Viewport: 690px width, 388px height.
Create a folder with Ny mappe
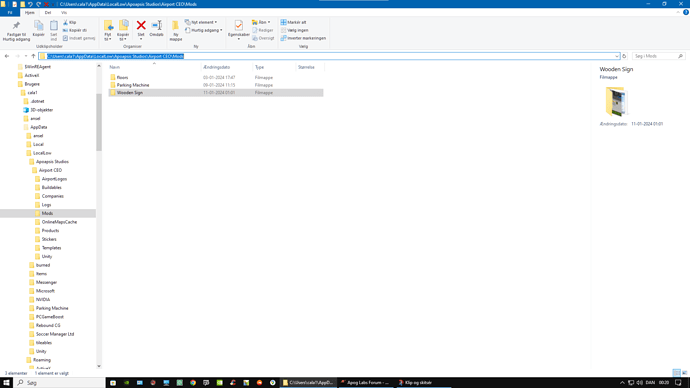(176, 30)
